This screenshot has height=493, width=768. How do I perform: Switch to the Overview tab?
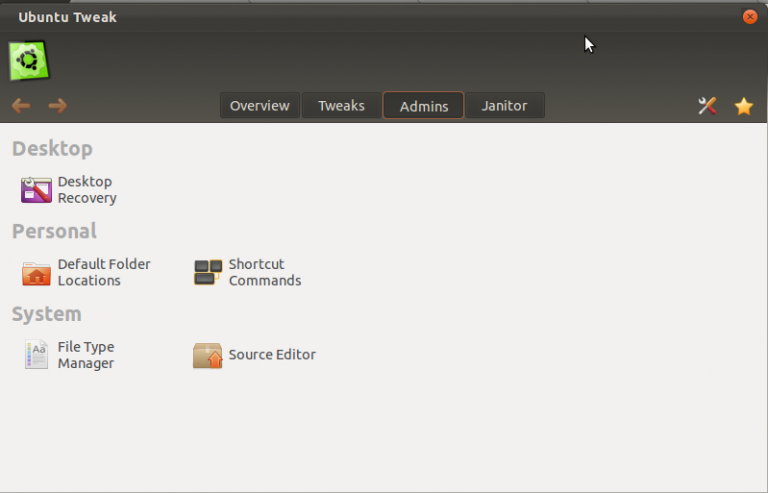coord(259,106)
